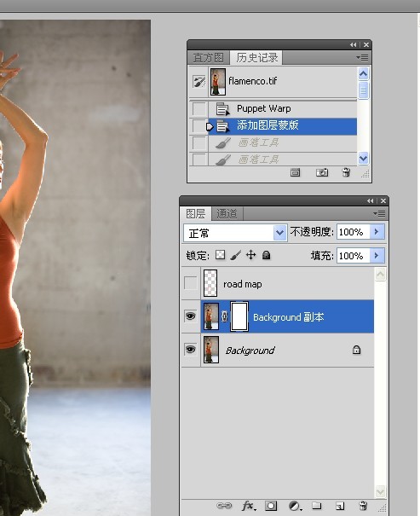This screenshot has width=420, height=516.
Task: Create new snapshot camera icon in History panel
Action: coord(322,172)
